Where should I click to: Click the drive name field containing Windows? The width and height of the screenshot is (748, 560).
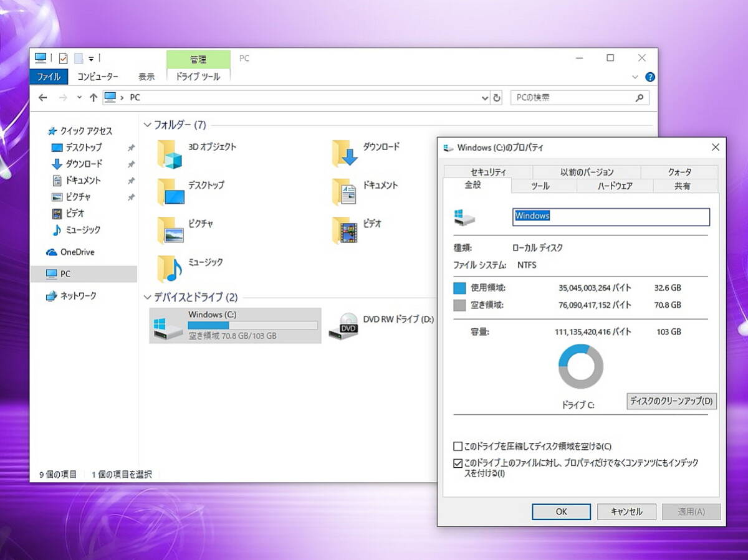coord(611,216)
